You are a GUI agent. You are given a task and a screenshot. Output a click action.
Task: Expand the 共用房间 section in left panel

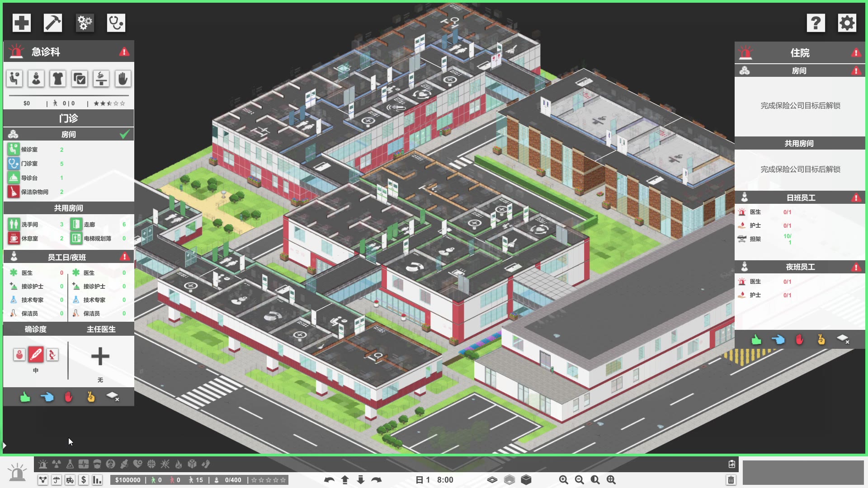click(68, 208)
